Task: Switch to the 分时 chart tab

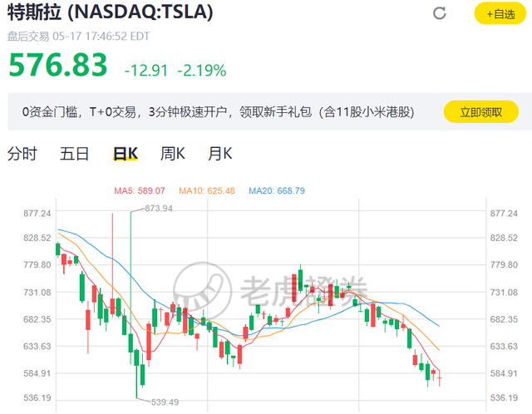Action: coord(22,154)
